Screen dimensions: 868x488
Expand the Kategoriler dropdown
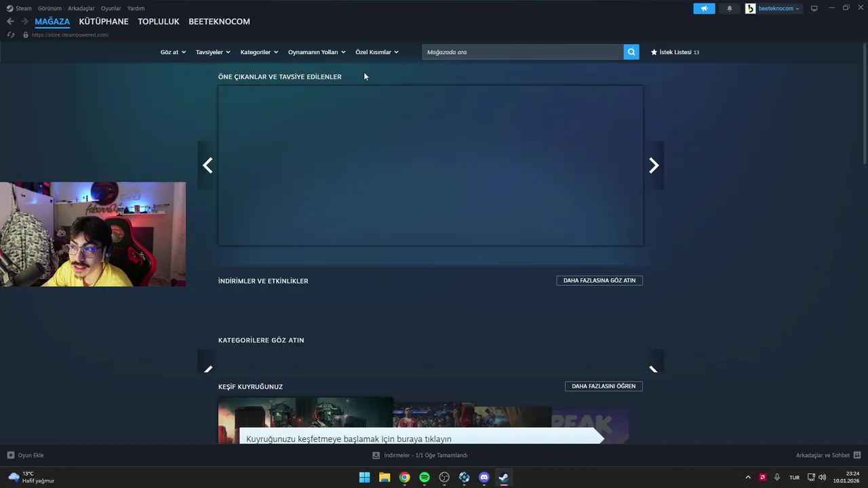259,52
